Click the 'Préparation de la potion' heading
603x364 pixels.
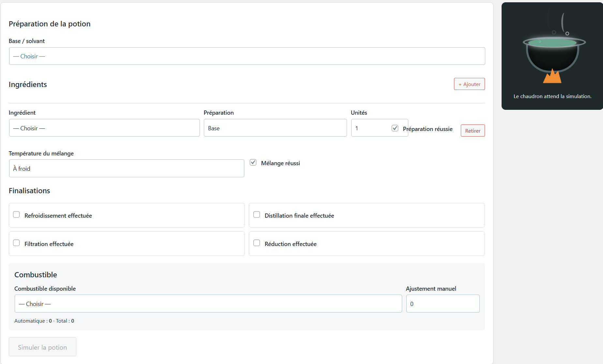point(50,24)
